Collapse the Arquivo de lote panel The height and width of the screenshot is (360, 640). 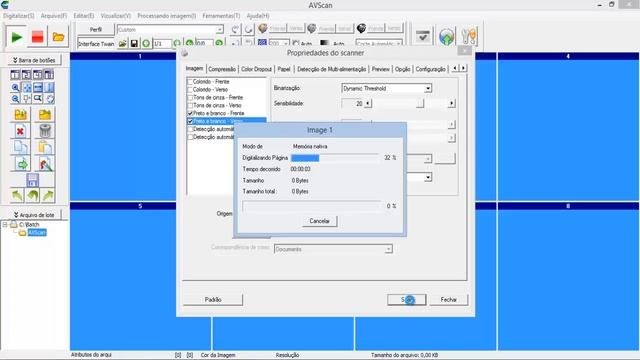(34, 215)
